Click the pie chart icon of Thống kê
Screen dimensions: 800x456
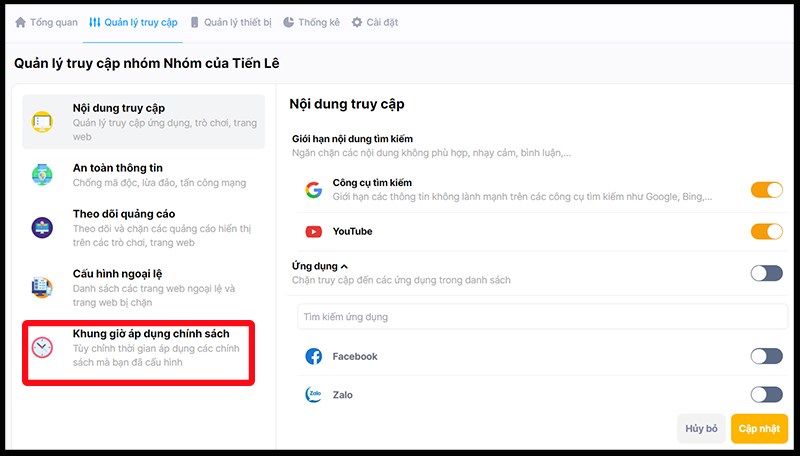[x=289, y=22]
